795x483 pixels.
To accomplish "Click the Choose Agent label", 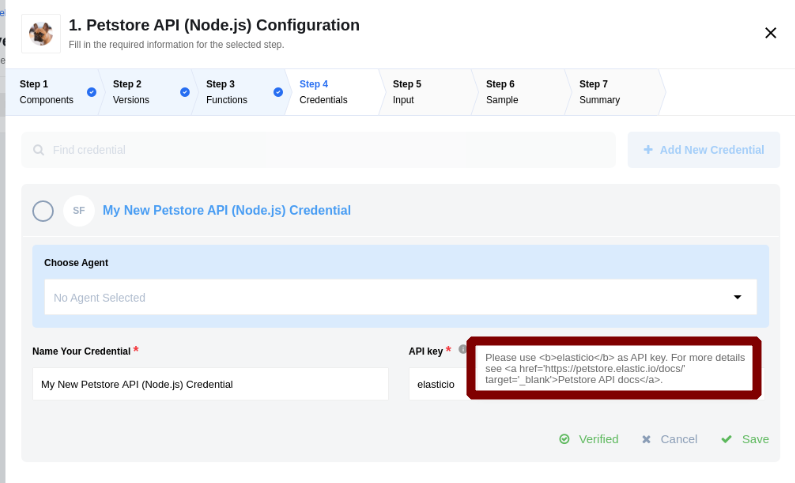I will (76, 263).
